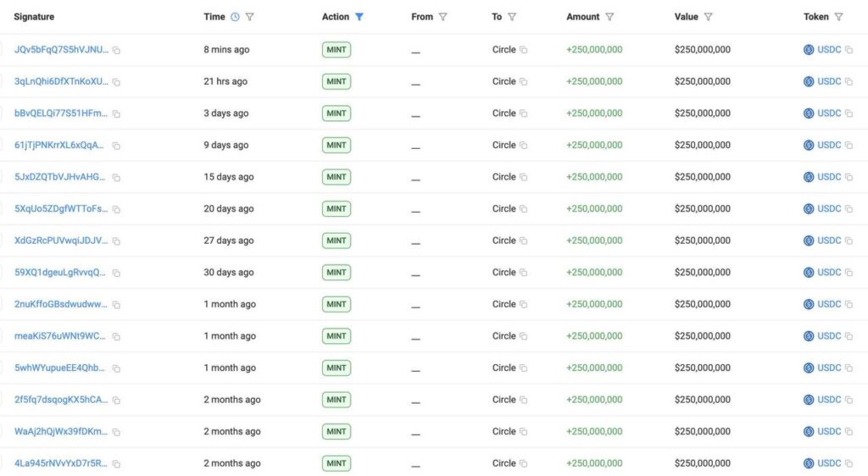868x476 pixels.
Task: Copy signature 61jTjPNKrrXL6xQqA with copy icon
Action: (116, 146)
